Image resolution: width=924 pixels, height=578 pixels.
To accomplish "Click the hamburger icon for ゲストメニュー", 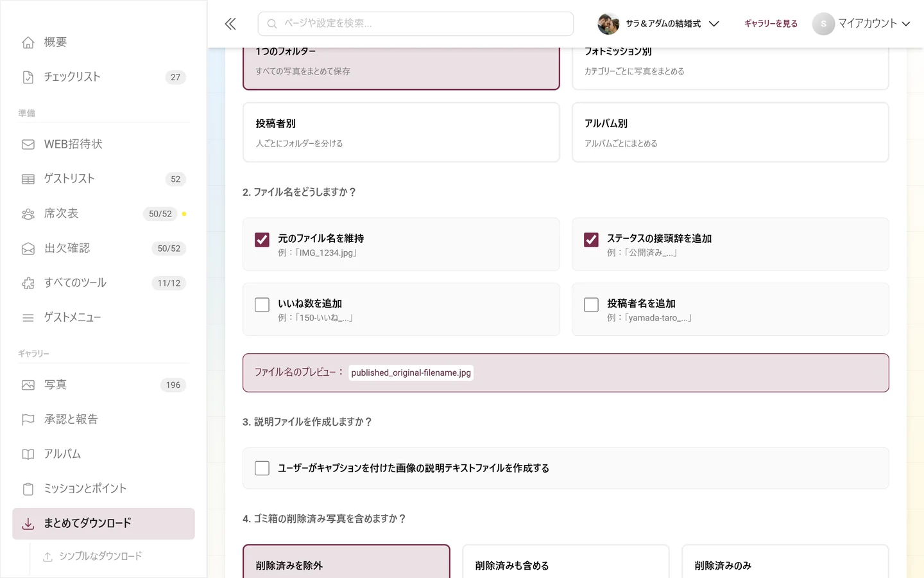I will (28, 318).
